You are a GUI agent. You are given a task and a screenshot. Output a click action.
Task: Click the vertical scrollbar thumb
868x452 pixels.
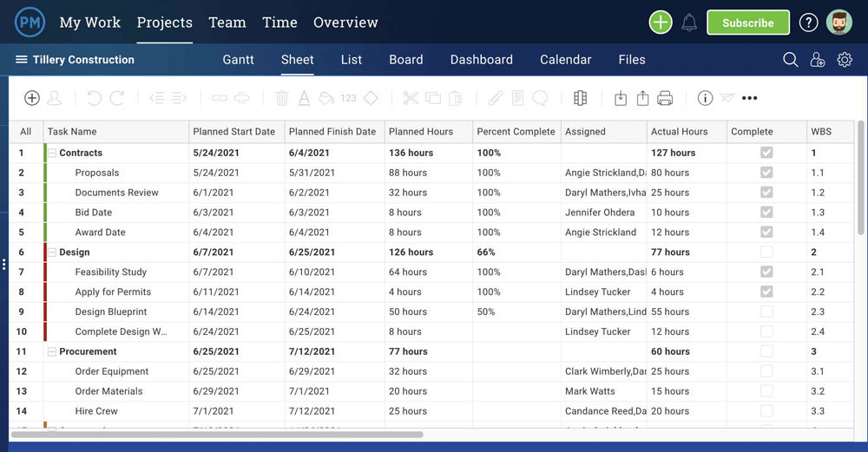coord(860,177)
